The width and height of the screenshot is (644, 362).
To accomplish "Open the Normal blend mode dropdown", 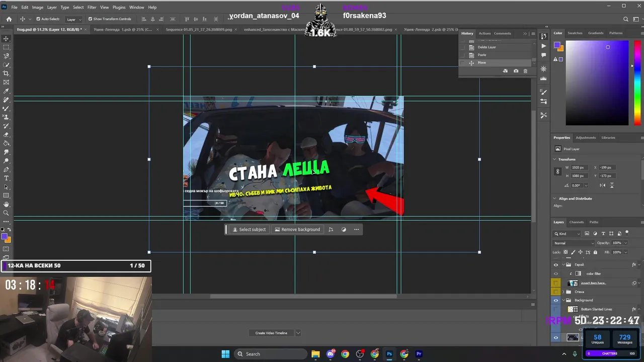I will point(574,243).
